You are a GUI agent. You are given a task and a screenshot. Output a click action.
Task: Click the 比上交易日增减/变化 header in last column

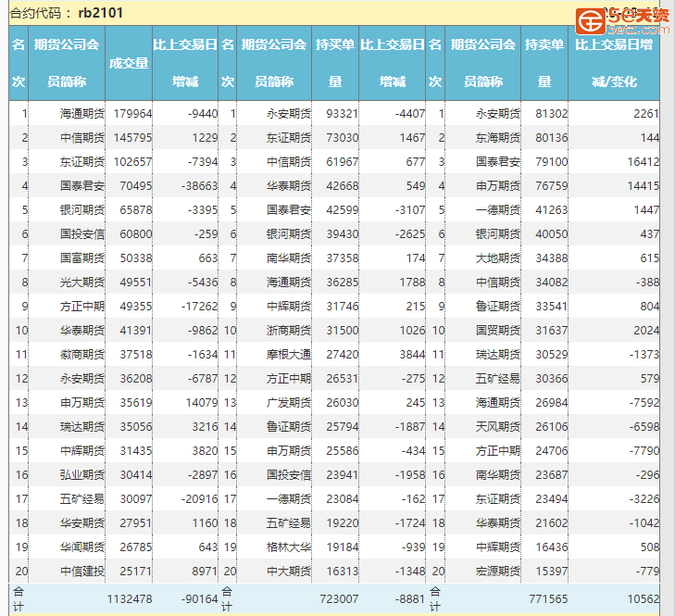[614, 63]
